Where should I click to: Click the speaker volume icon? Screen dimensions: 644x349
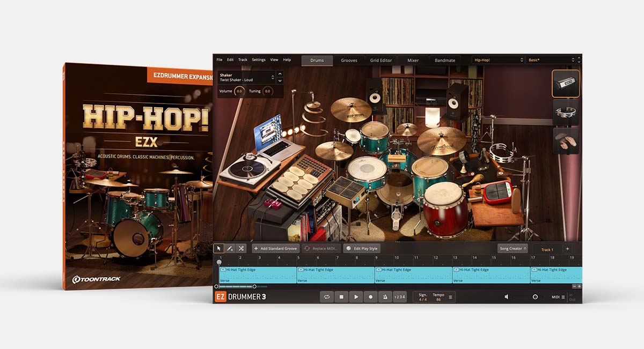point(506,296)
